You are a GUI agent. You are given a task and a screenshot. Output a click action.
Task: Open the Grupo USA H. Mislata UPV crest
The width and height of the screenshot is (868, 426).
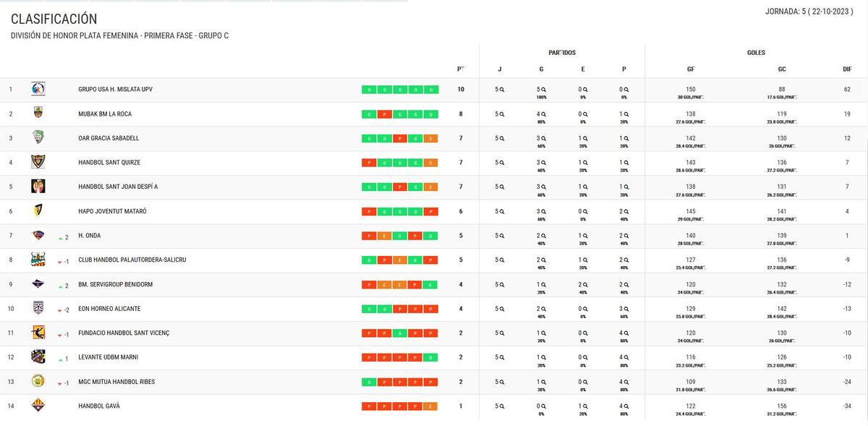[38, 89]
